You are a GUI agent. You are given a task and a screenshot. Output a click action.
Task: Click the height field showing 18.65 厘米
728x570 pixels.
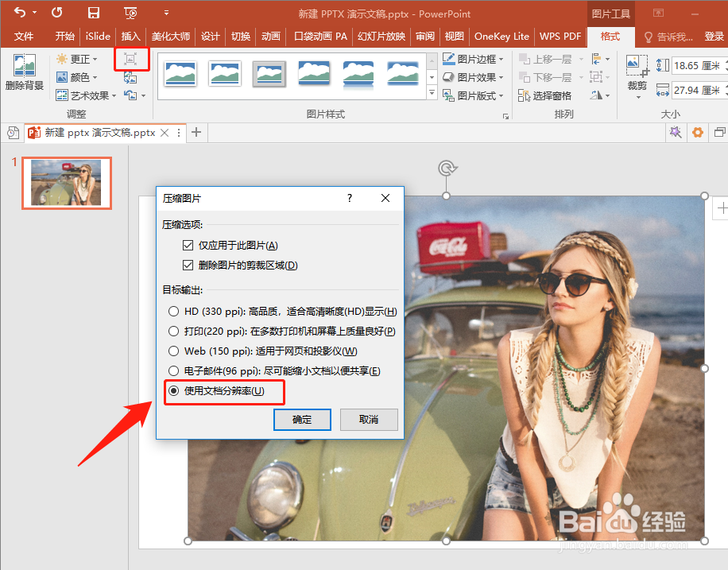click(x=699, y=65)
